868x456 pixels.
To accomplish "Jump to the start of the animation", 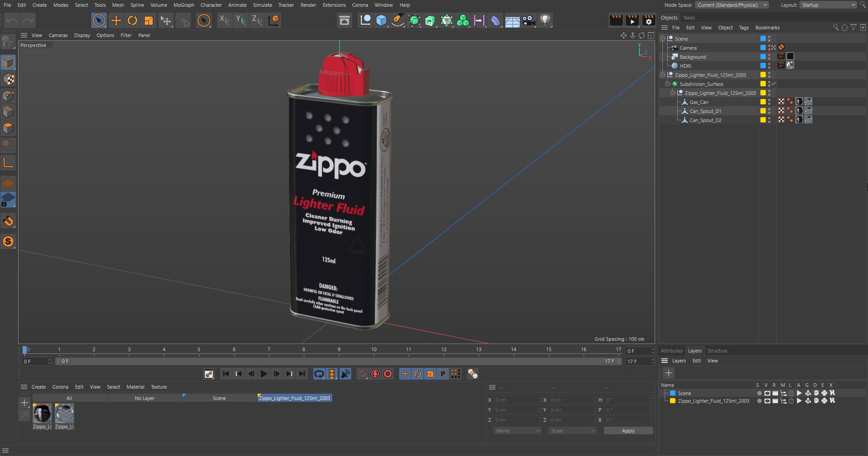I will point(226,374).
